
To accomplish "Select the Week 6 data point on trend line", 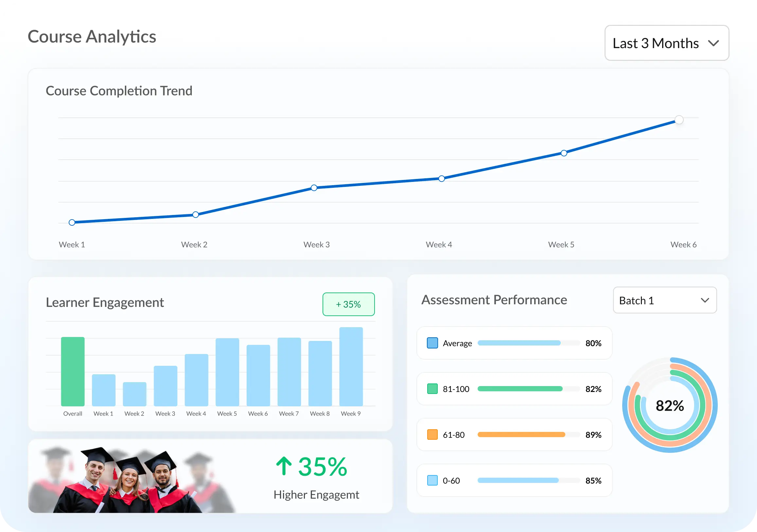I will 679,120.
